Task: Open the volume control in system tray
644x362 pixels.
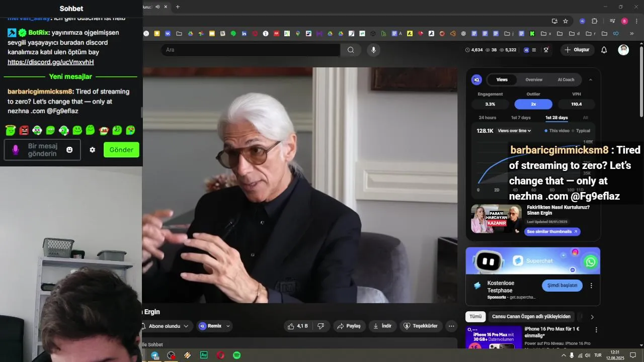Action: (588, 355)
